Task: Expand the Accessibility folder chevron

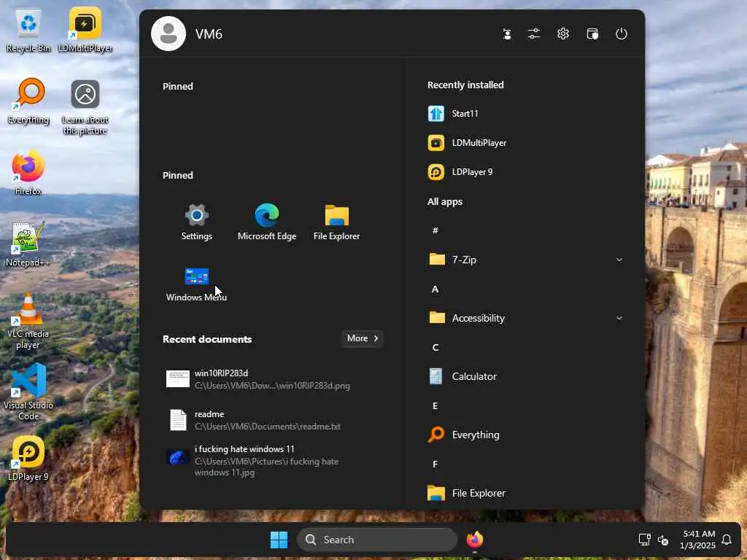Action: pyautogui.click(x=619, y=318)
